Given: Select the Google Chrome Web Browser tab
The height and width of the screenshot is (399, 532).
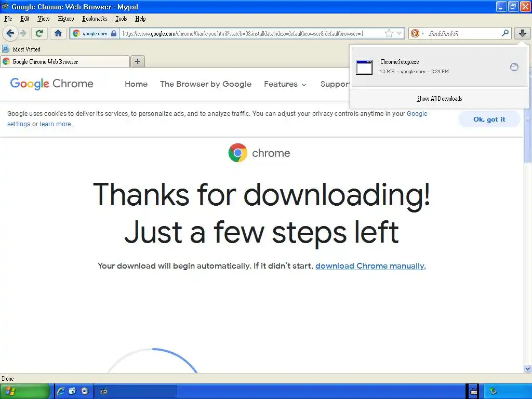Looking at the screenshot, I should pos(65,62).
